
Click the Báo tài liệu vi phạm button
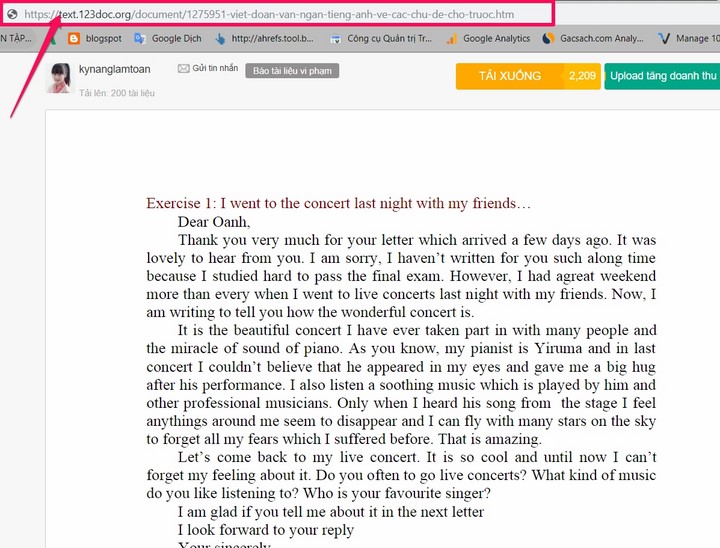click(292, 71)
